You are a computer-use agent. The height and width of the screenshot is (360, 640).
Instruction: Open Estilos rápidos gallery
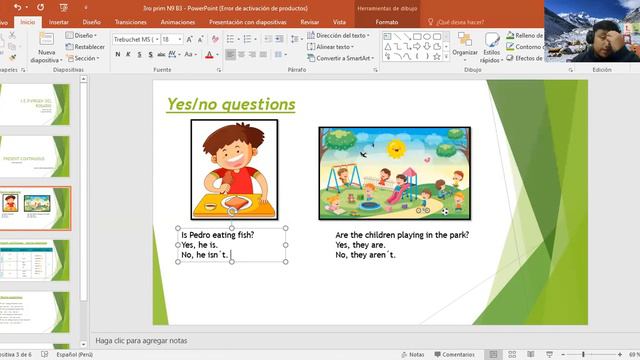(x=491, y=47)
